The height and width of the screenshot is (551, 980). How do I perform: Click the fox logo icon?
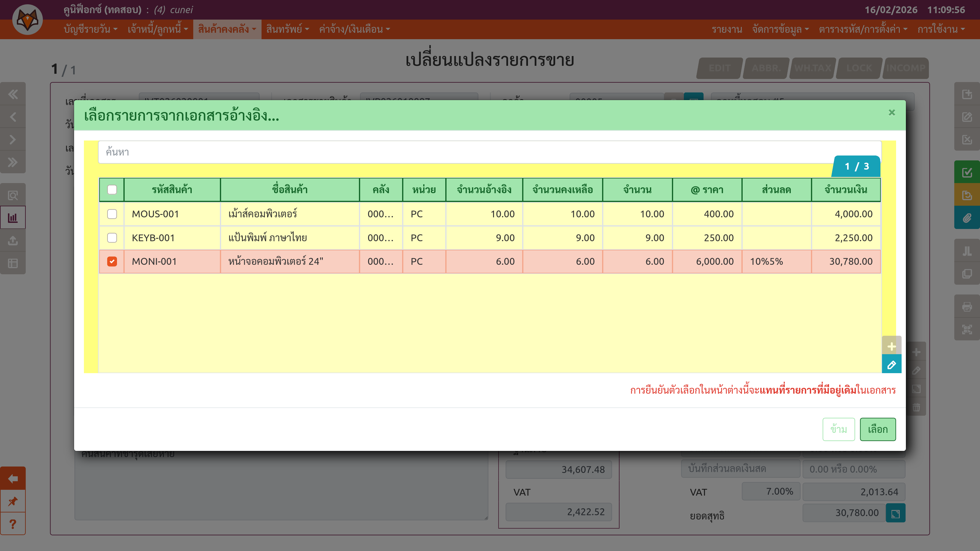[x=27, y=19]
